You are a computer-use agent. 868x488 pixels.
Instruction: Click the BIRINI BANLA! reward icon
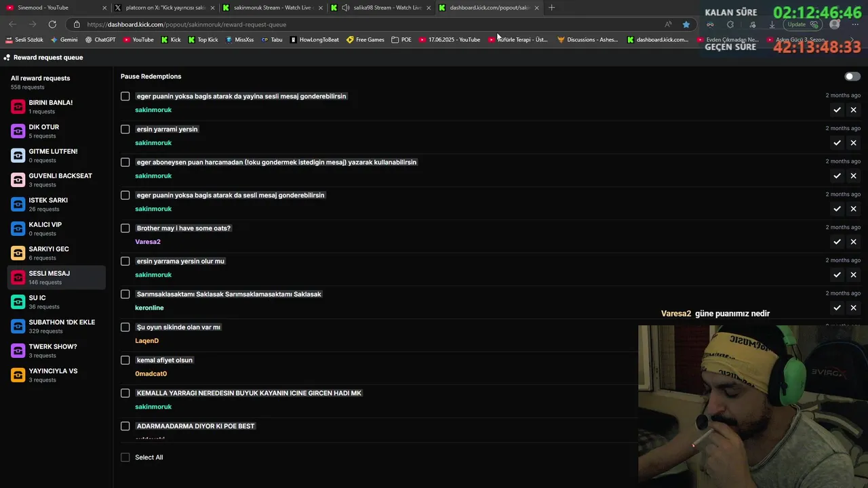(18, 106)
